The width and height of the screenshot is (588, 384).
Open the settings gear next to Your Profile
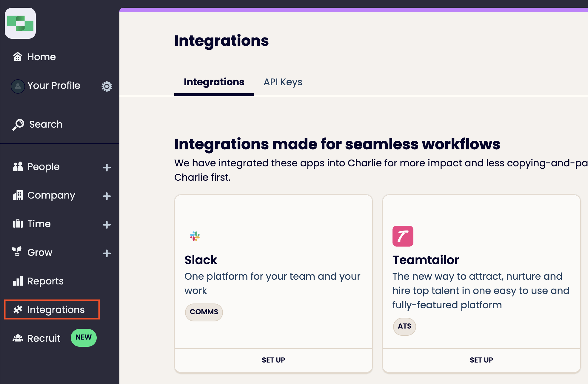(x=107, y=86)
